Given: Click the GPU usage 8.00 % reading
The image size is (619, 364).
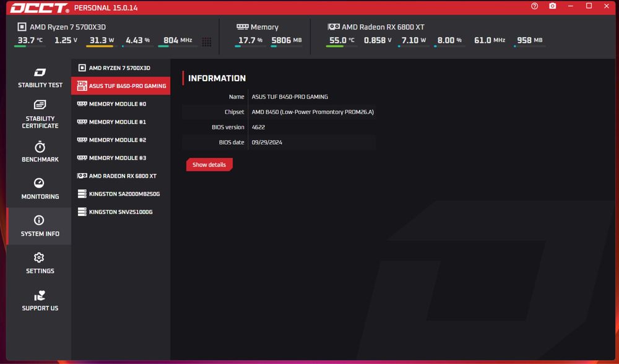Looking at the screenshot, I should pyautogui.click(x=449, y=40).
